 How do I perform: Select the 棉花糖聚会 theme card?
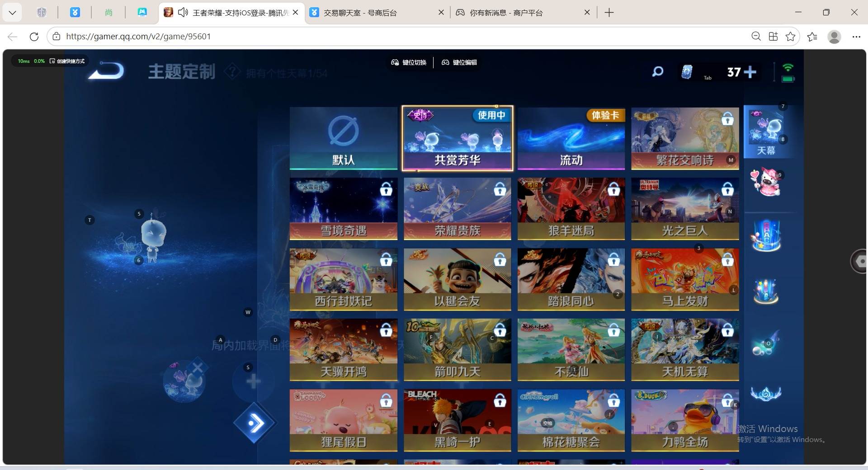click(x=571, y=420)
